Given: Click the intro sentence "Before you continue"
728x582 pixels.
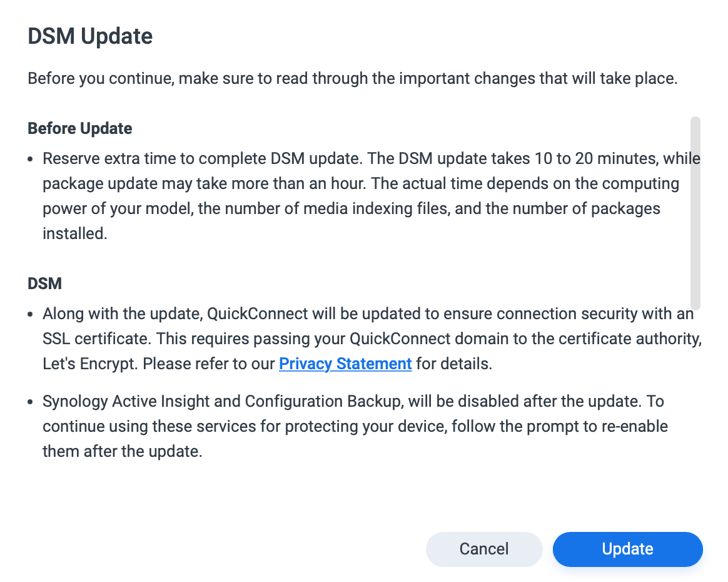Looking at the screenshot, I should [x=352, y=78].
